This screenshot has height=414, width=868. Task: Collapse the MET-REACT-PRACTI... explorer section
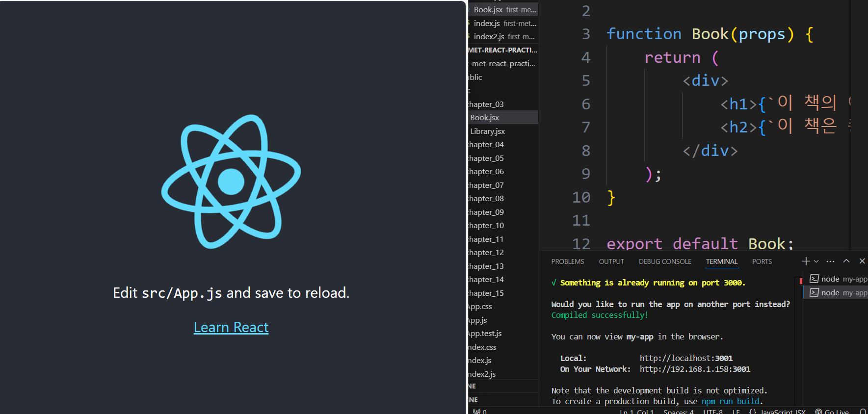503,50
